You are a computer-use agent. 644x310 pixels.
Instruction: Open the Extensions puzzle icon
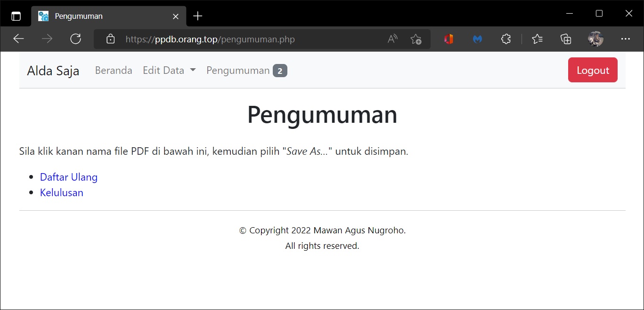506,39
